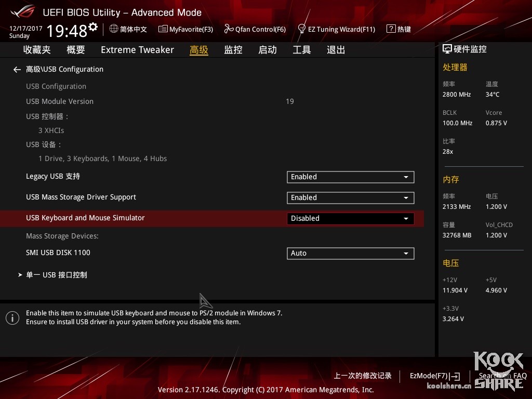Screen dimensions: 532x399
Task: Click BCLK 100.0 MHz value
Action: pyautogui.click(x=457, y=123)
